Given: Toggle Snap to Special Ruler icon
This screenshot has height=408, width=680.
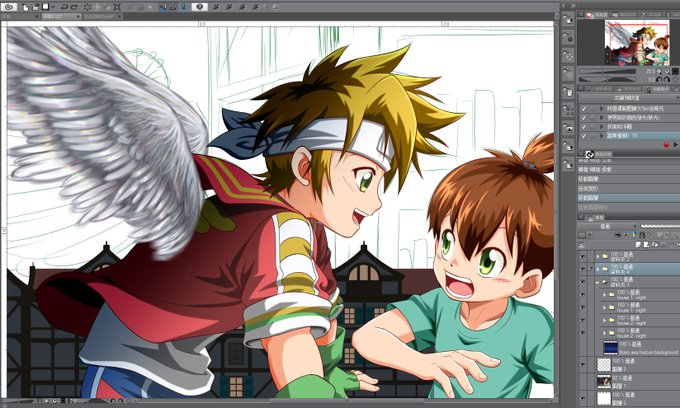Looking at the screenshot, I should (173, 7).
